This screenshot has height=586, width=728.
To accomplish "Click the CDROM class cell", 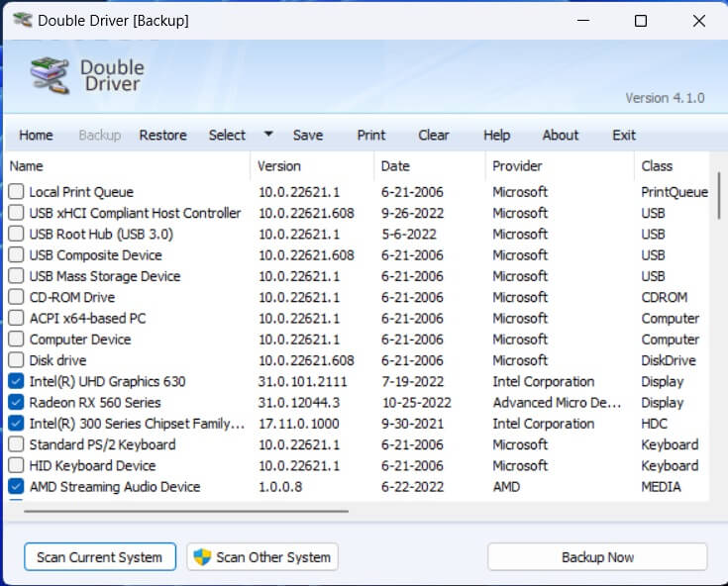I will coord(665,297).
